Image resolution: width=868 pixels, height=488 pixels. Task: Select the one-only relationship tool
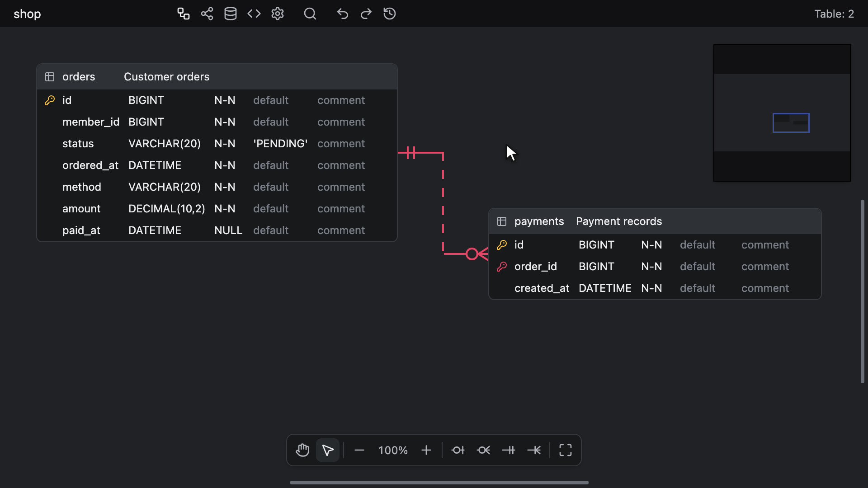[x=509, y=450]
